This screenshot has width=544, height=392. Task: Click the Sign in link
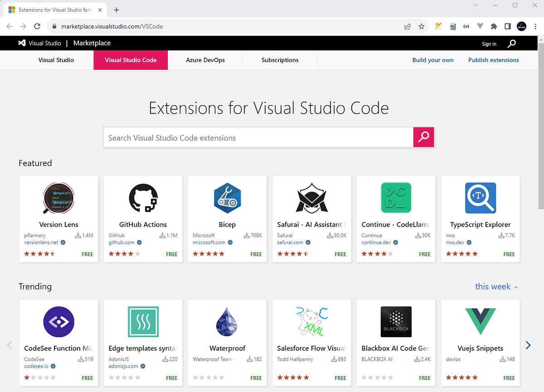(489, 44)
